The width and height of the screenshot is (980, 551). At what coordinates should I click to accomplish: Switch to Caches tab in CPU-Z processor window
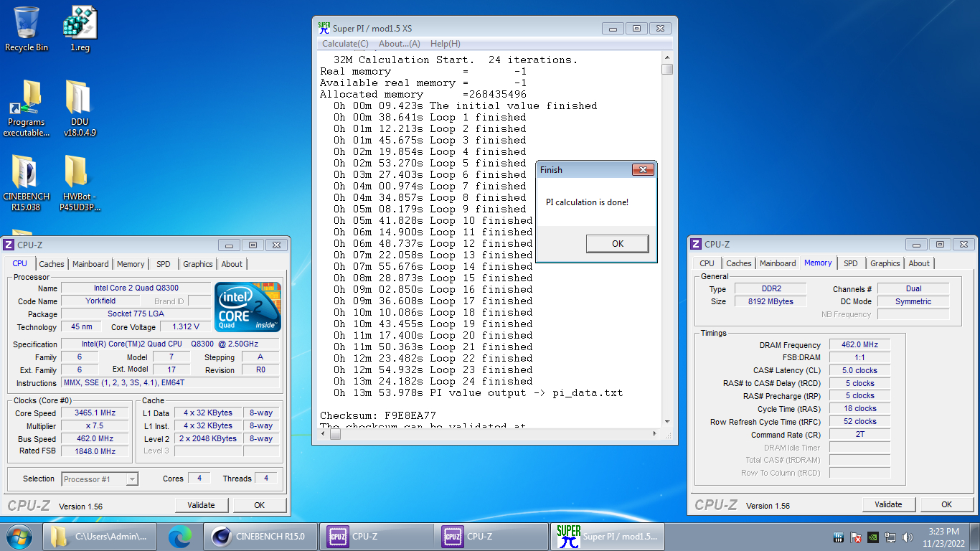click(52, 264)
